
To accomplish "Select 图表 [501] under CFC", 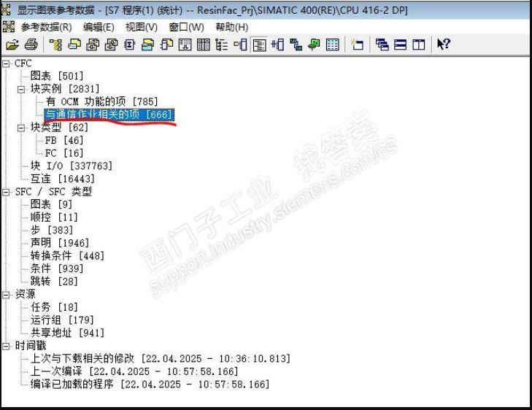I will pos(57,76).
